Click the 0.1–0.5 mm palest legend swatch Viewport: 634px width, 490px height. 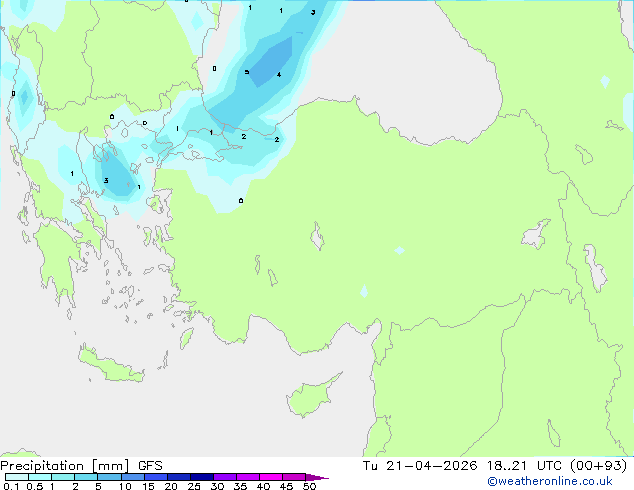tap(17, 477)
